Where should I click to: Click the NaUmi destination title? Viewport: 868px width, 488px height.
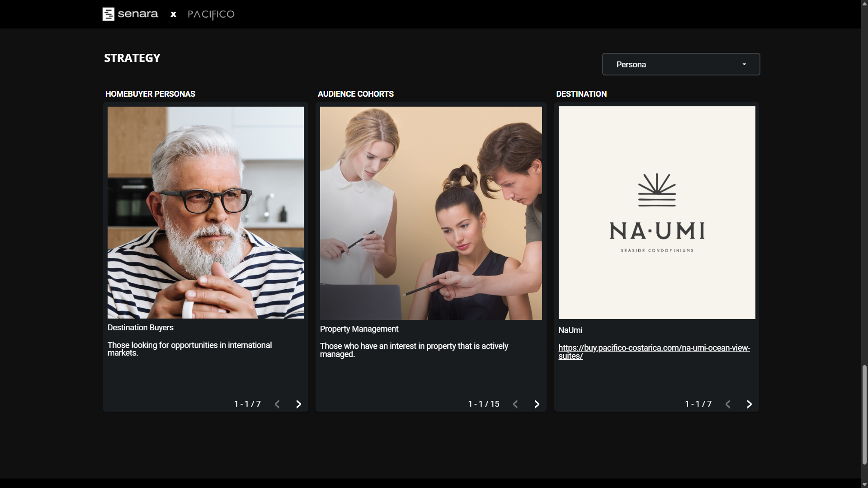[x=570, y=330]
